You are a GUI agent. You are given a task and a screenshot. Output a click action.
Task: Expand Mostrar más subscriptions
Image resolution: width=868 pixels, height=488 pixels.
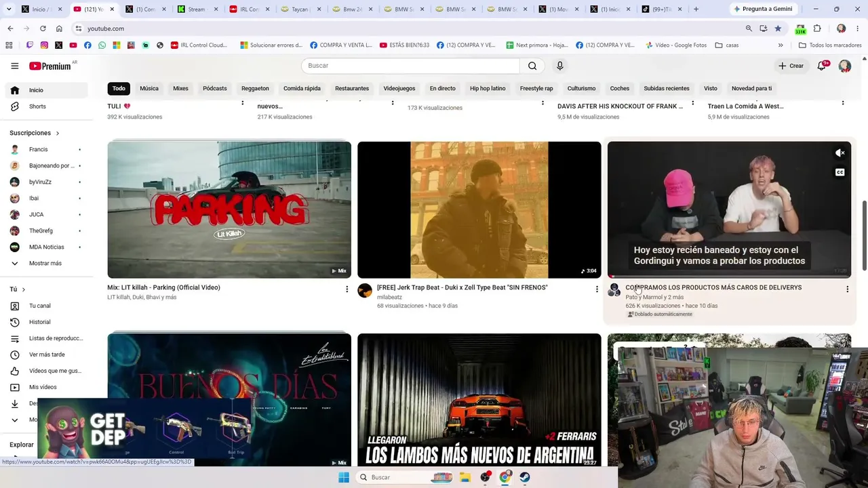point(44,263)
